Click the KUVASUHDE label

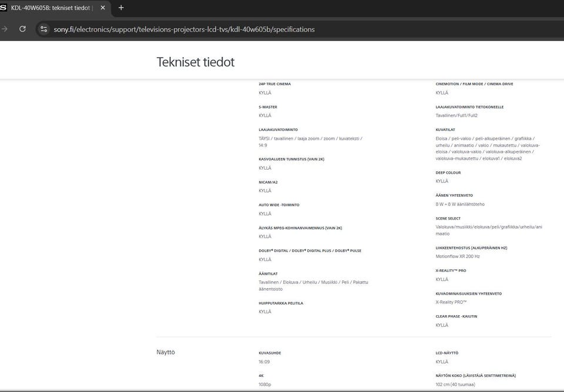[270, 353]
